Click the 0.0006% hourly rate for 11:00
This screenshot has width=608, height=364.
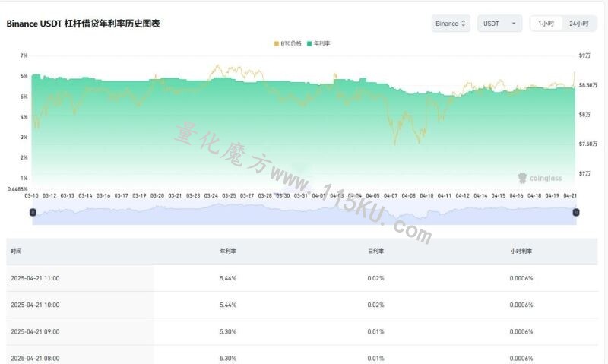click(521, 278)
